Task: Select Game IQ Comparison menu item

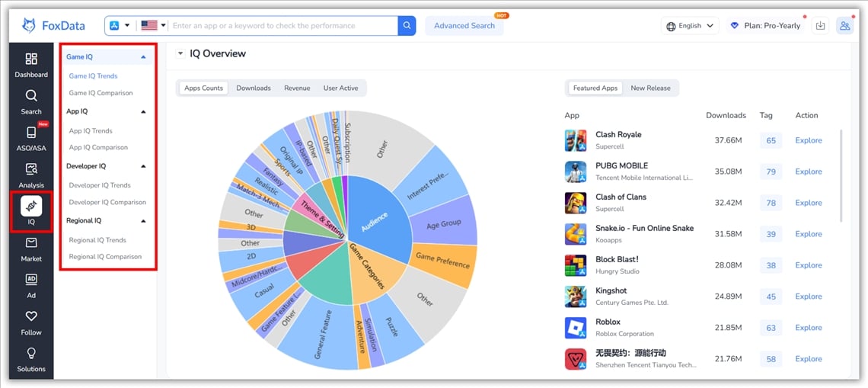Action: click(x=101, y=93)
